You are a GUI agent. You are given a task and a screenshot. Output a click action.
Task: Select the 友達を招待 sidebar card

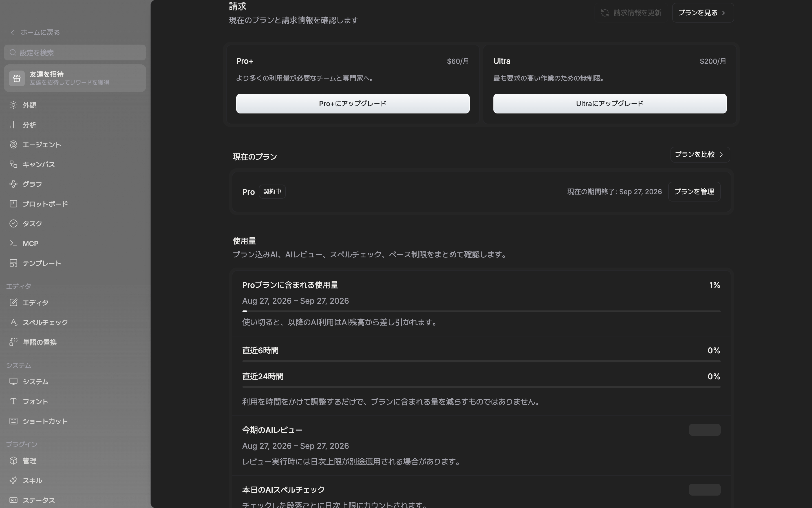point(75,78)
